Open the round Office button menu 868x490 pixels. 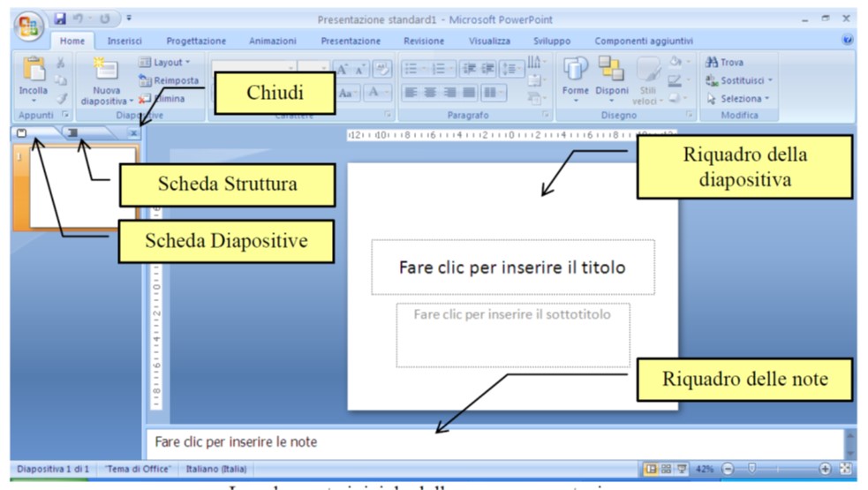pos(28,26)
